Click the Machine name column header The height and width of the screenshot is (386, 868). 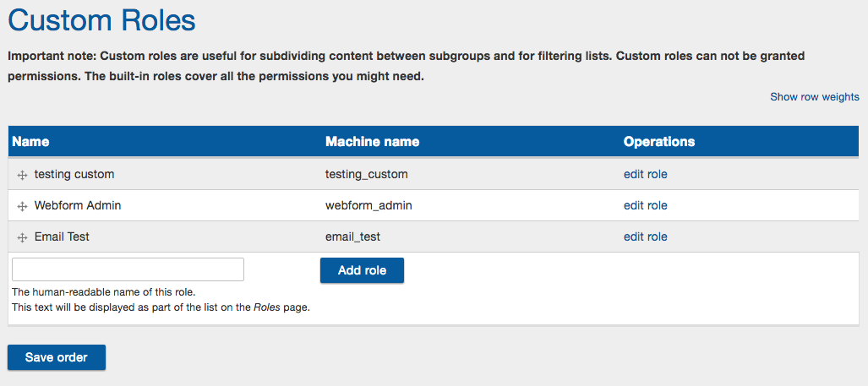[x=372, y=142]
